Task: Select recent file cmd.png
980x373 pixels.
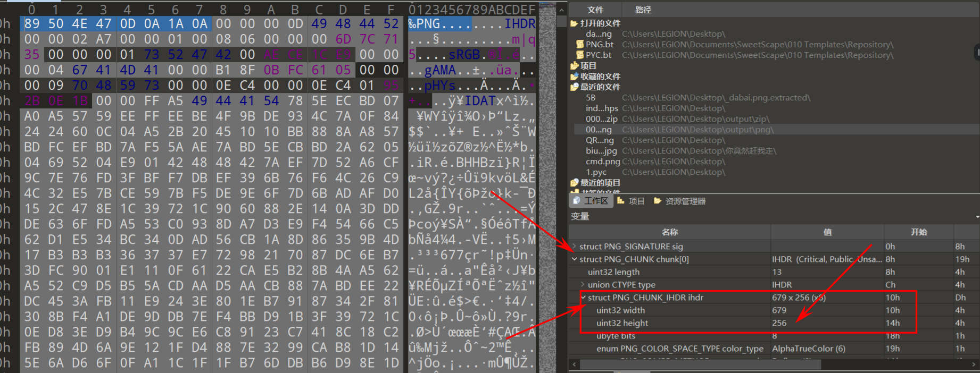Action: coord(774,162)
